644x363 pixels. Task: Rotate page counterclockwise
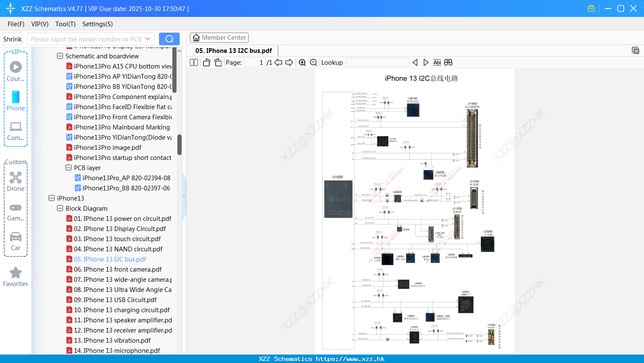point(206,62)
